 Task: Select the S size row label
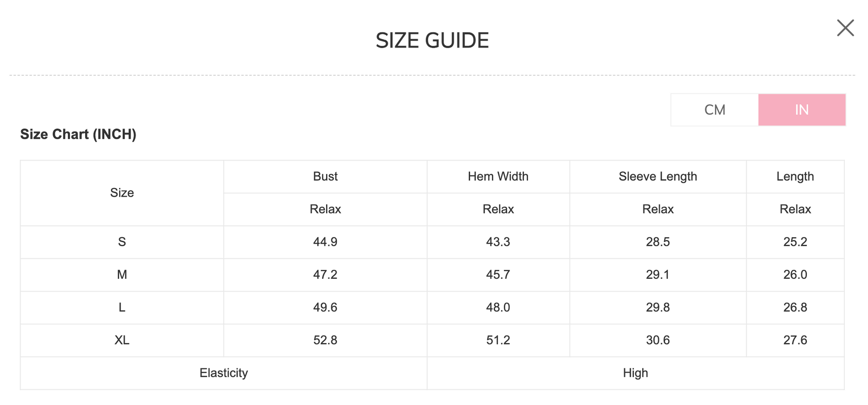coord(122,242)
